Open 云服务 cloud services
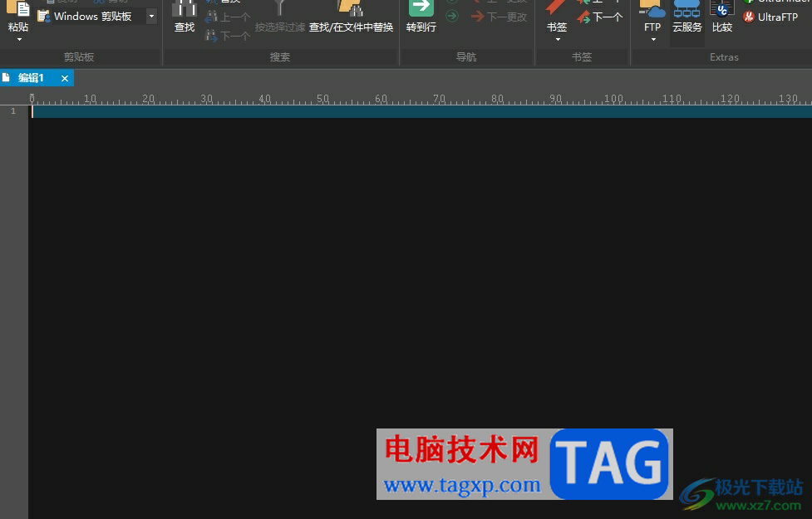 tap(687, 17)
